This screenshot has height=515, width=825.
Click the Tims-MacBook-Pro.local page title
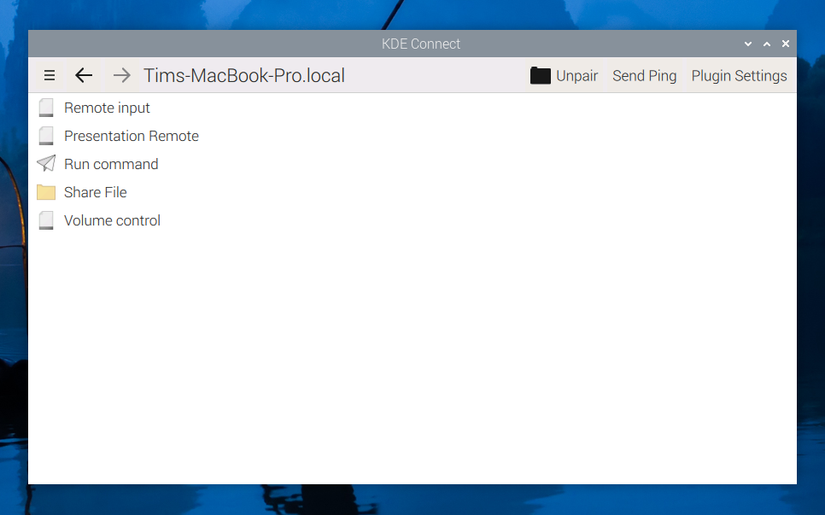244,76
